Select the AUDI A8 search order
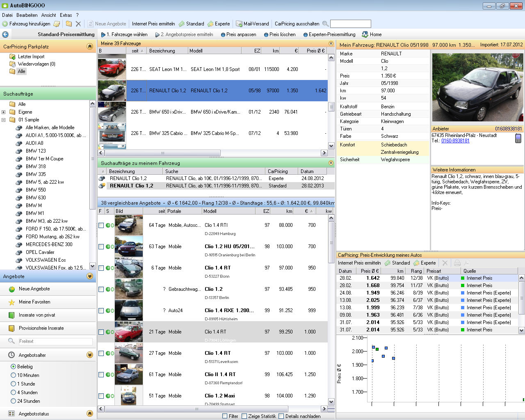 (34, 143)
